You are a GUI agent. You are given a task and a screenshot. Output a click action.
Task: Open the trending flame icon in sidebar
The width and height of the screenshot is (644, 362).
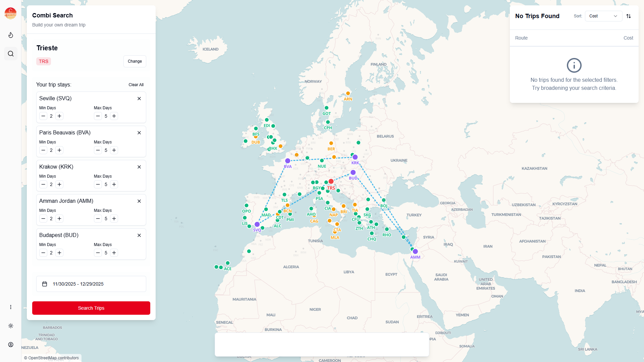pos(11,35)
